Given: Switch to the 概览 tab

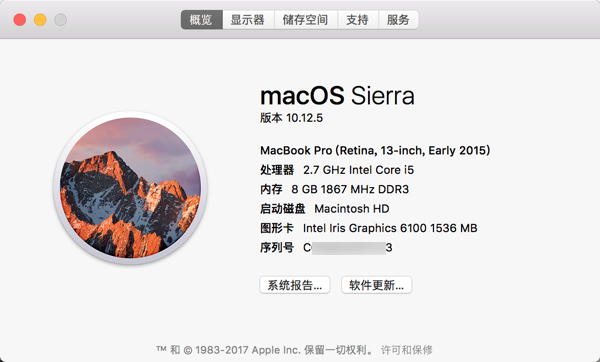Looking at the screenshot, I should (x=201, y=20).
